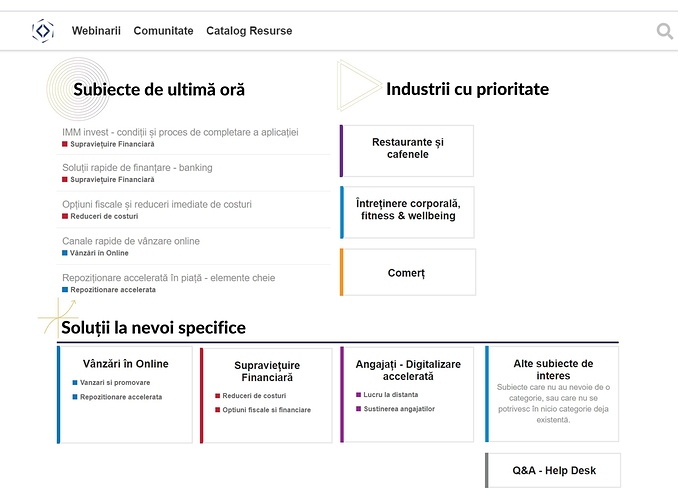The image size is (678, 500).
Task: Open Supraviețuire Financiară category heading
Action: pyautogui.click(x=267, y=371)
